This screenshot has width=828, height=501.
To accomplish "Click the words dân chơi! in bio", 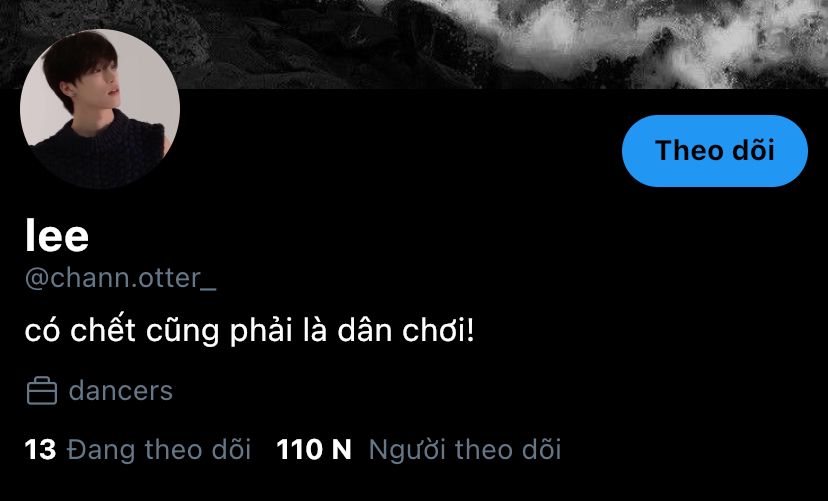I will (406, 332).
